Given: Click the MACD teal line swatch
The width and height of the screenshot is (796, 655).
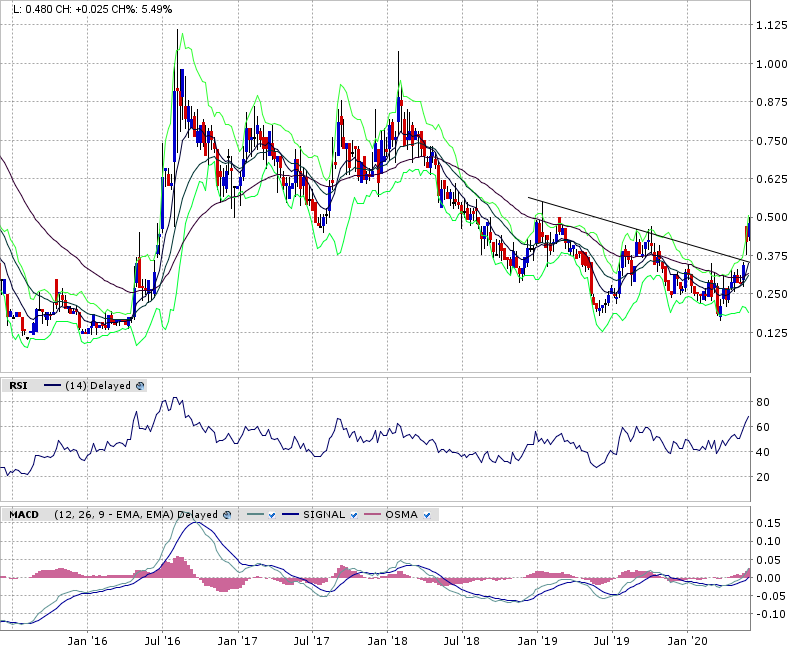Looking at the screenshot, I should (252, 514).
